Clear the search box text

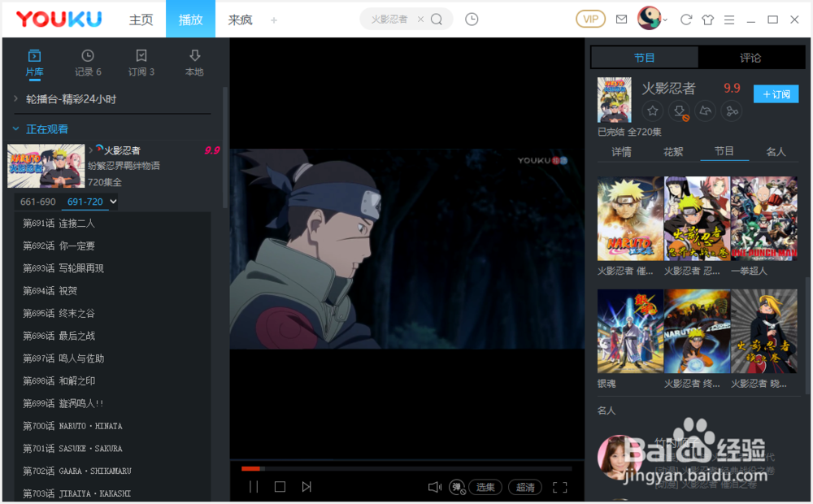420,20
